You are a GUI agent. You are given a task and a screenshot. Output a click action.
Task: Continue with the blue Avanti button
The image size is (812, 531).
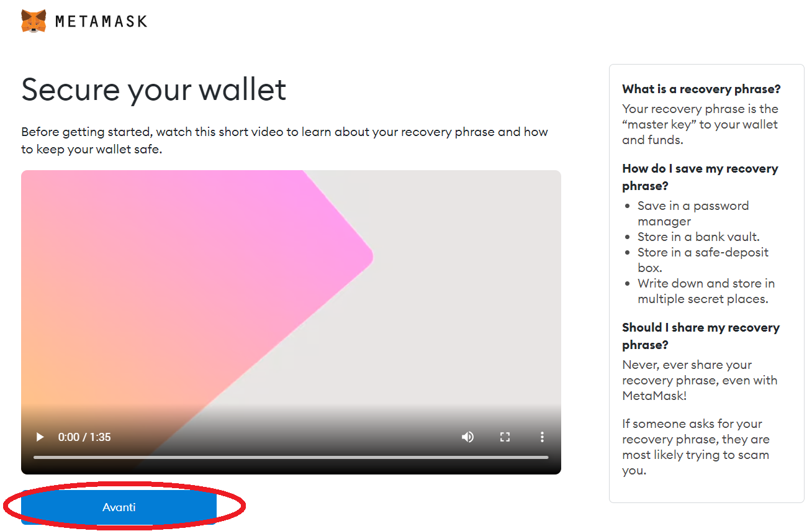(x=119, y=507)
